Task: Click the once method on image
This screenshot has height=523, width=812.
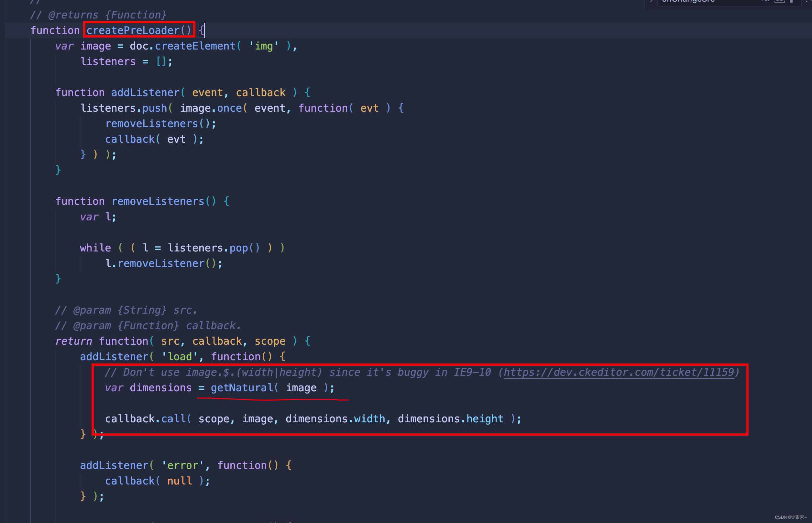Action: (229, 108)
